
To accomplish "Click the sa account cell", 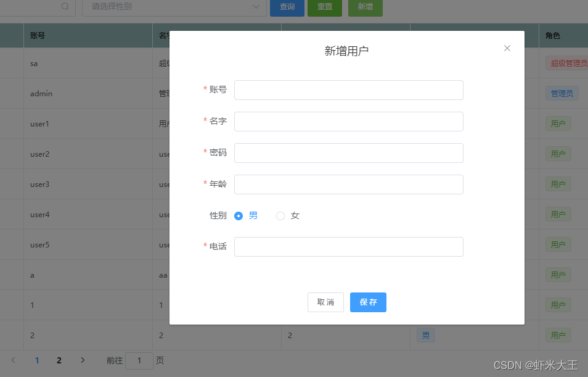I will click(88, 64).
